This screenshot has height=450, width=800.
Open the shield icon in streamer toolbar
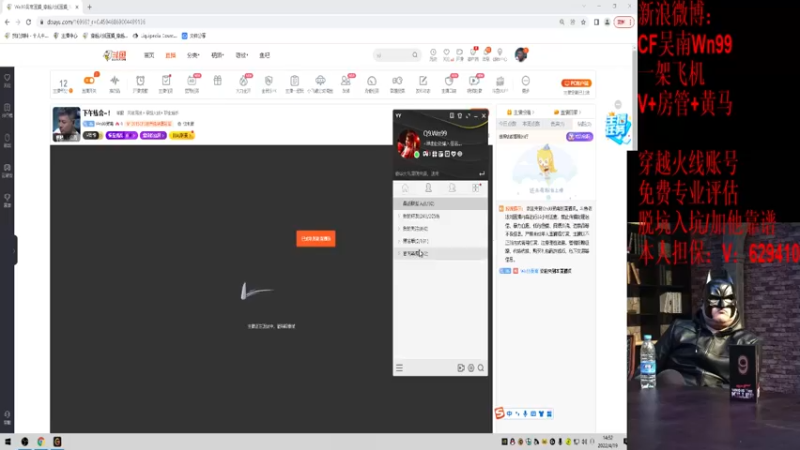point(269,81)
